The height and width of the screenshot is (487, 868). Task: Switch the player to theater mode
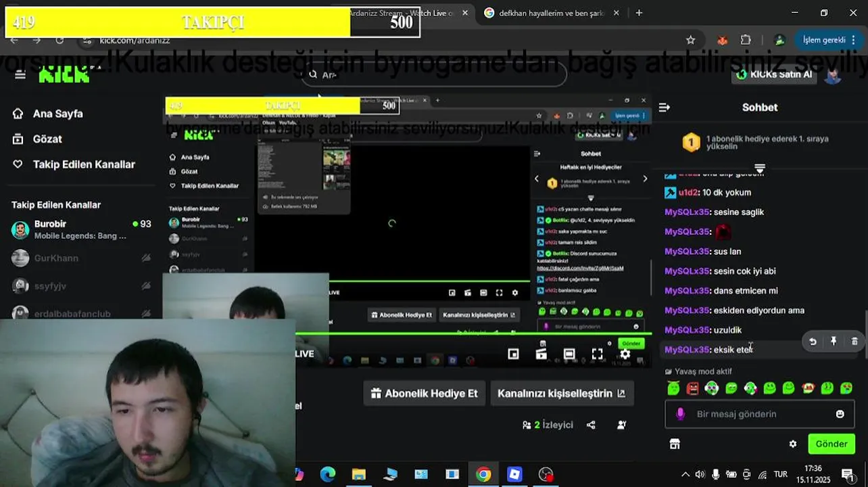click(569, 354)
